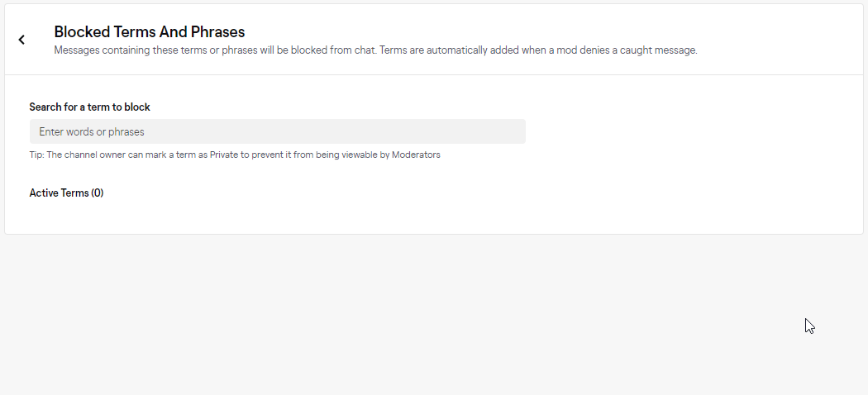Click the 'Search for a term to block' label
The height and width of the screenshot is (395, 868).
89,107
